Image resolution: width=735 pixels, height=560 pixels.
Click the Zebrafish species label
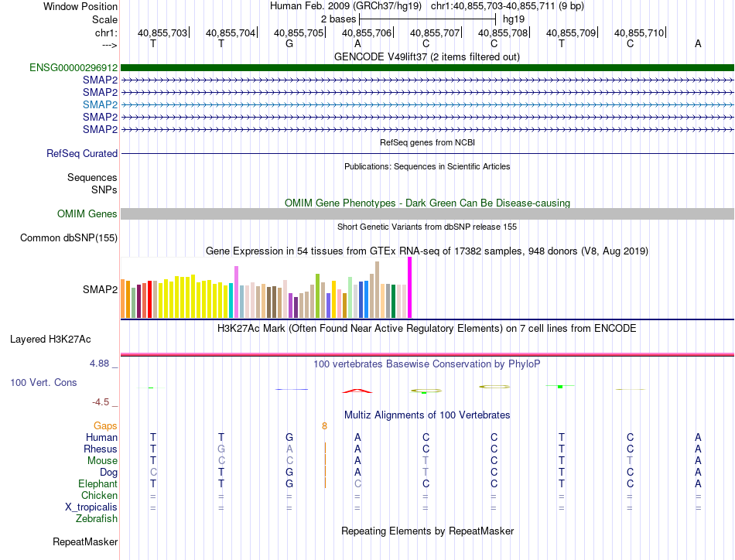[x=97, y=518]
